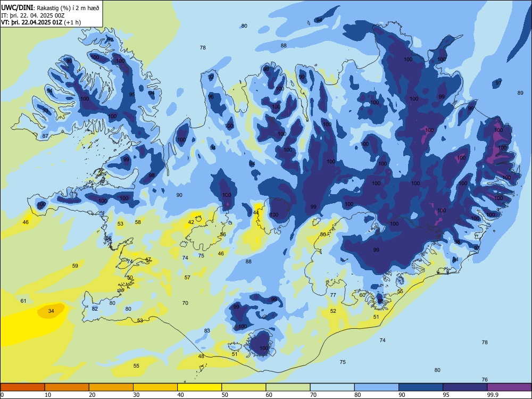Click the light green 60–70 legend swatch
This screenshot has width=532, height=399.
[288, 387]
